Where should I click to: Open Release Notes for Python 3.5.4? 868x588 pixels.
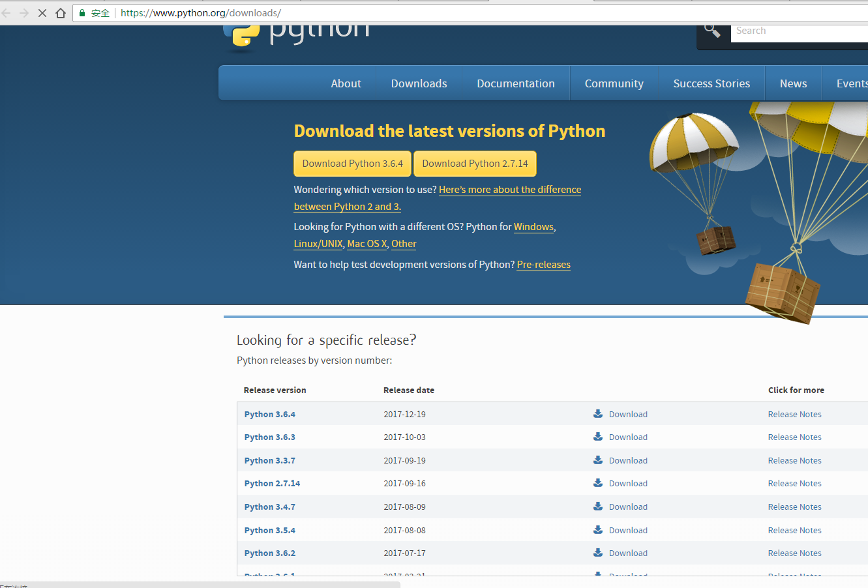794,530
